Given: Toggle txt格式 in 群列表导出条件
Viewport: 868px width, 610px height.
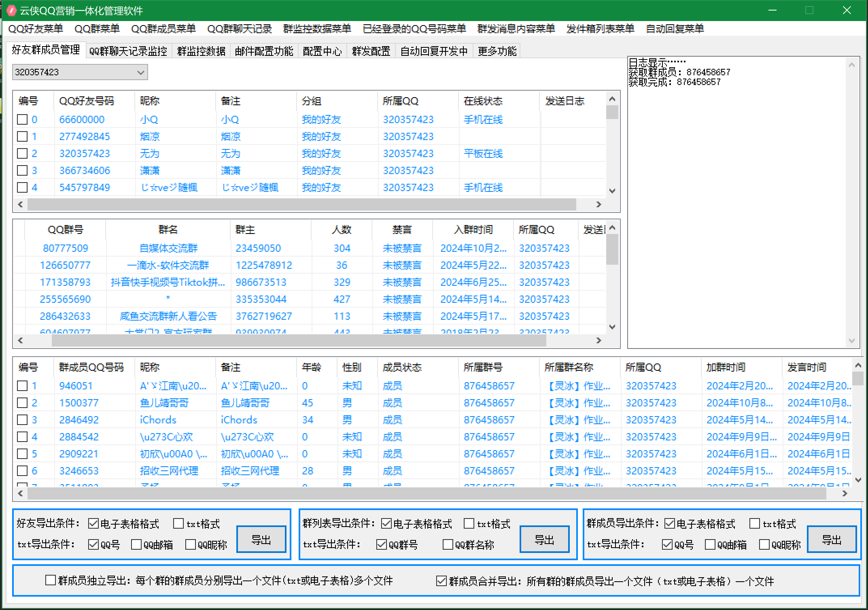Looking at the screenshot, I should [469, 524].
